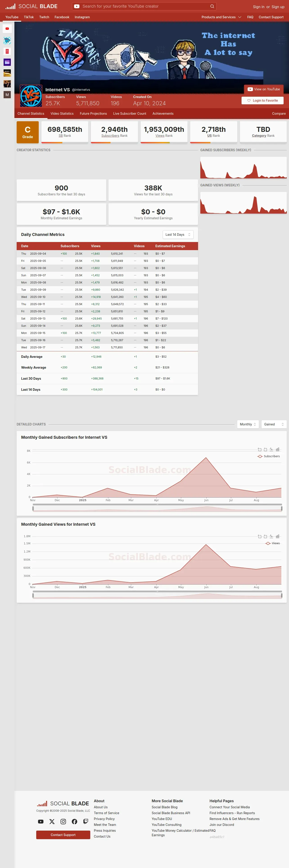Open the Join our Discord footer link
Viewport: 289px width, 868px height.
(x=222, y=825)
